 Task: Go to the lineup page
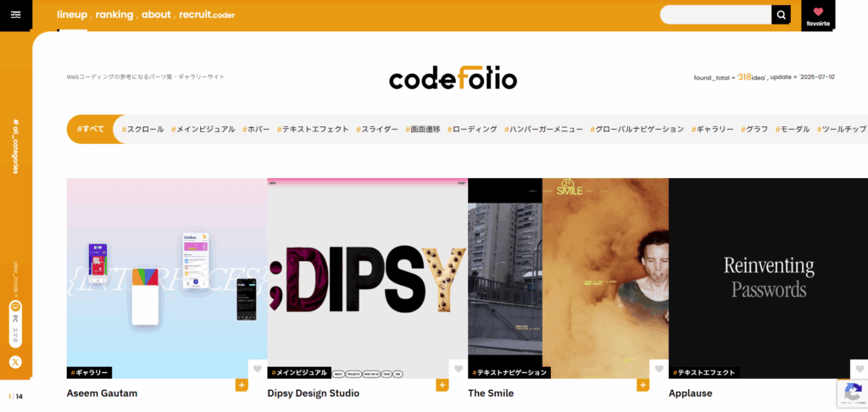pos(72,14)
